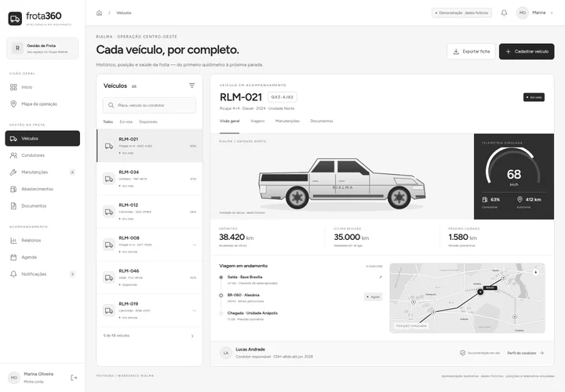The height and width of the screenshot is (392, 565).
Task: Select vehicle RLM-012 in the list
Action: [x=150, y=212]
